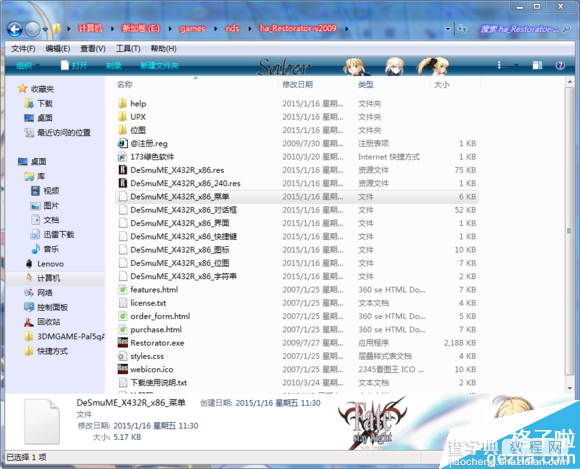Open 控制面板 in the navigation pane
This screenshot has width=580, height=469.
click(46, 307)
